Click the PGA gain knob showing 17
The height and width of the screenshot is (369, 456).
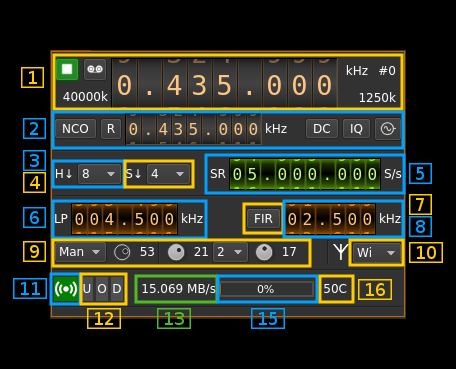(264, 252)
